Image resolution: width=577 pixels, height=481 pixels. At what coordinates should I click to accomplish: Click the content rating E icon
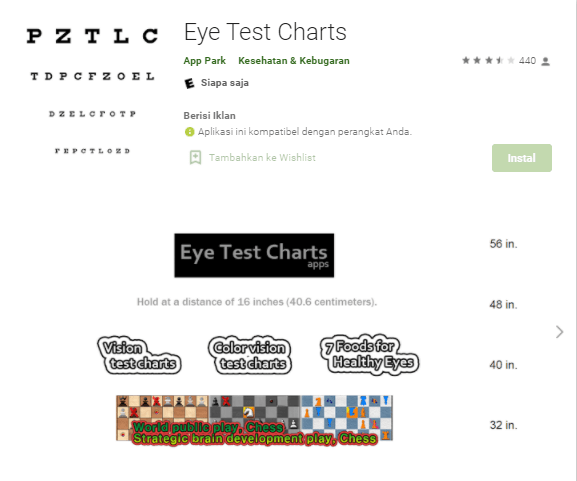tap(189, 83)
